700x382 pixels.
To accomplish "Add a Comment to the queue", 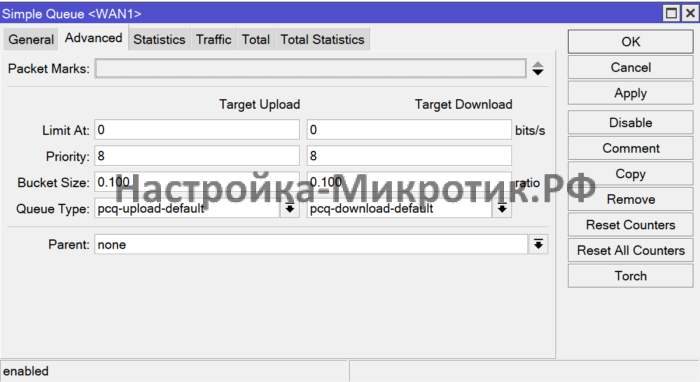I will click(630, 148).
